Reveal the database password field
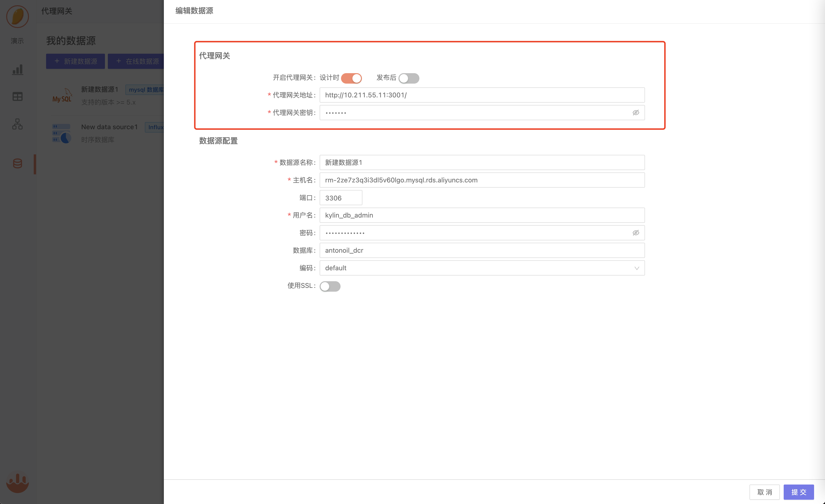 (x=635, y=233)
